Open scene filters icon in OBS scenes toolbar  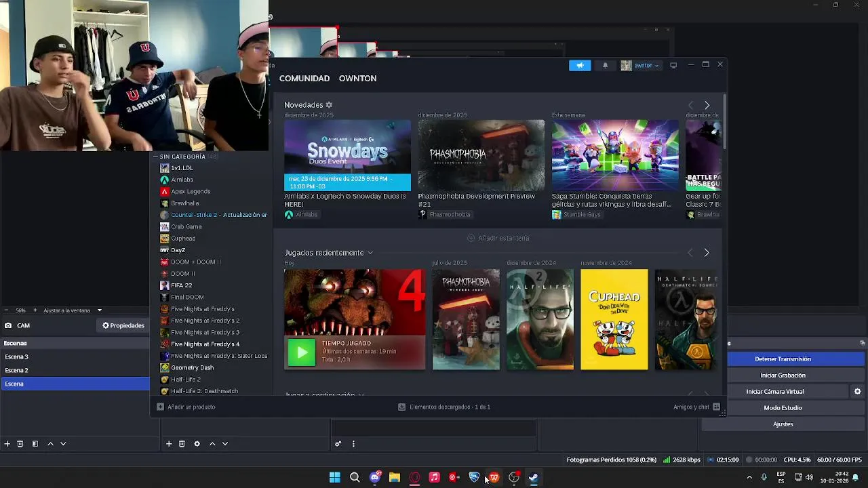coord(35,444)
